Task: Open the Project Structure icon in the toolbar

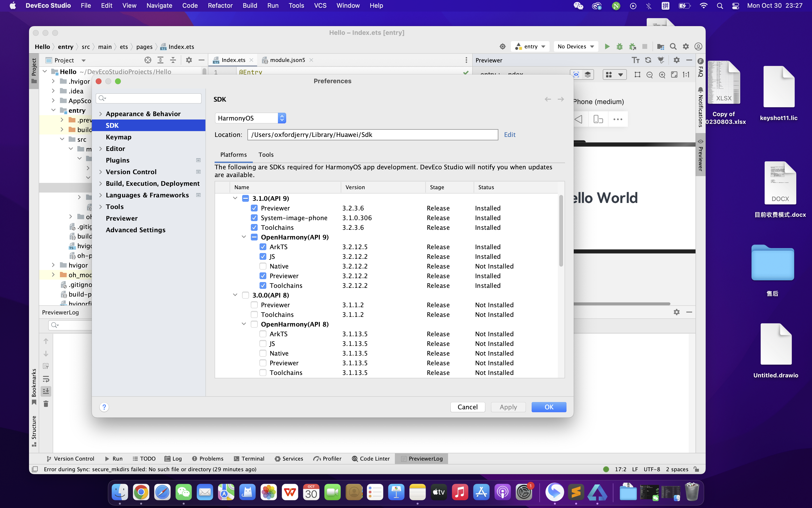Action: point(660,46)
